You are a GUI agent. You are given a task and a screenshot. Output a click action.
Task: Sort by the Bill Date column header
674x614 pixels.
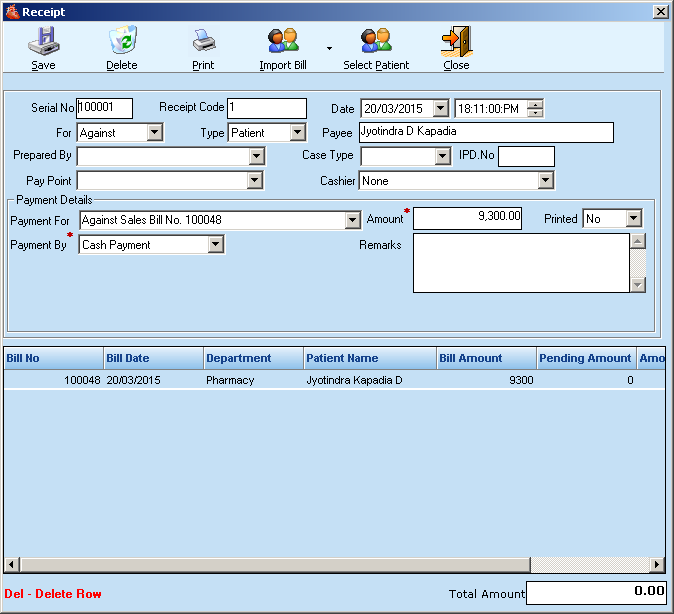click(153, 358)
